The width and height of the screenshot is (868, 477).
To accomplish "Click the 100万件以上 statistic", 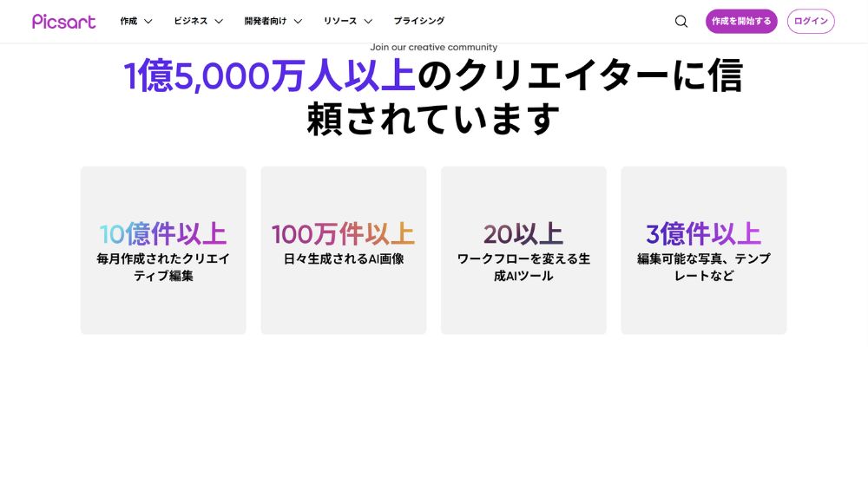I will click(x=343, y=233).
